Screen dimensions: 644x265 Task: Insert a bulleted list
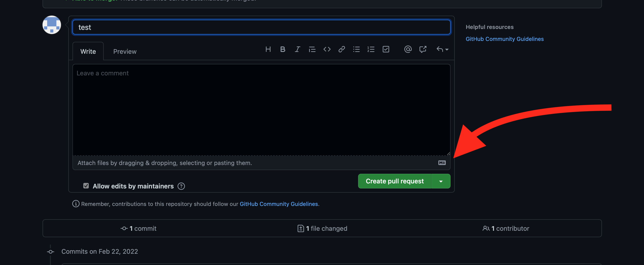(x=356, y=49)
